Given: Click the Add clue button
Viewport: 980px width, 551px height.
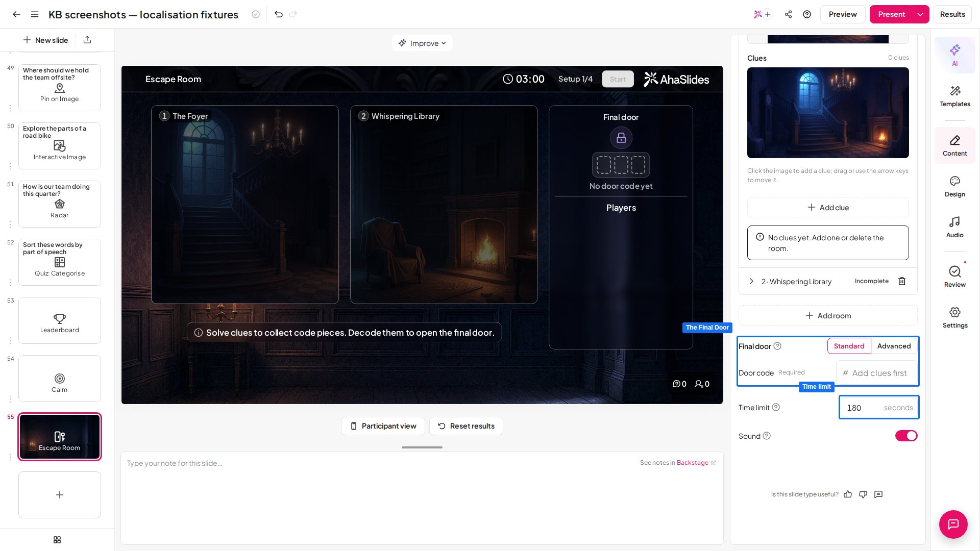Looking at the screenshot, I should [x=828, y=207].
